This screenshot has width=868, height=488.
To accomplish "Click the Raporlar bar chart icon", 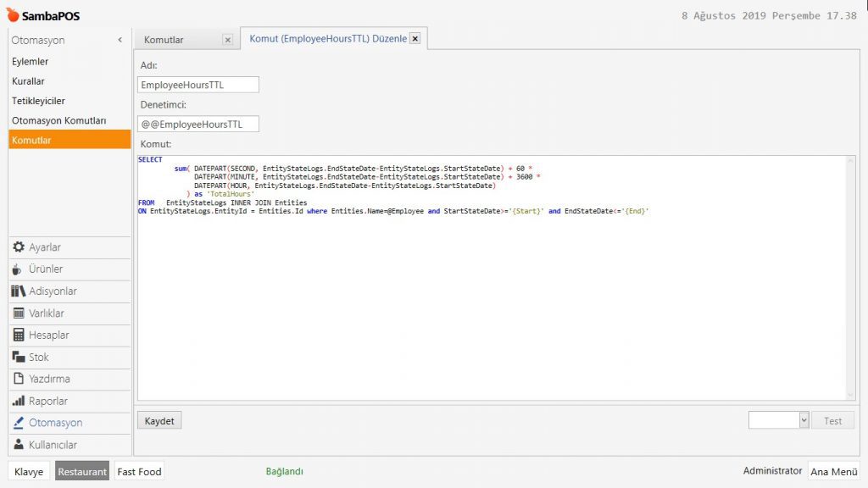I will click(19, 402).
